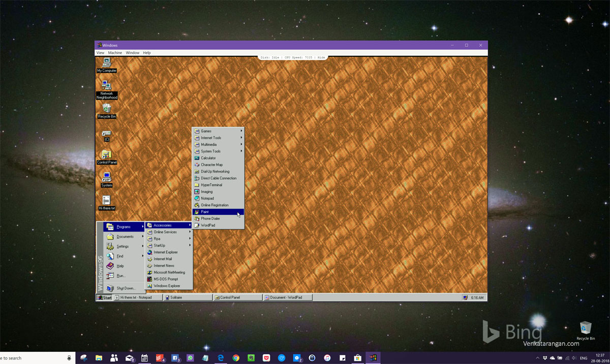Open the Control Panel desktop icon

(106, 155)
